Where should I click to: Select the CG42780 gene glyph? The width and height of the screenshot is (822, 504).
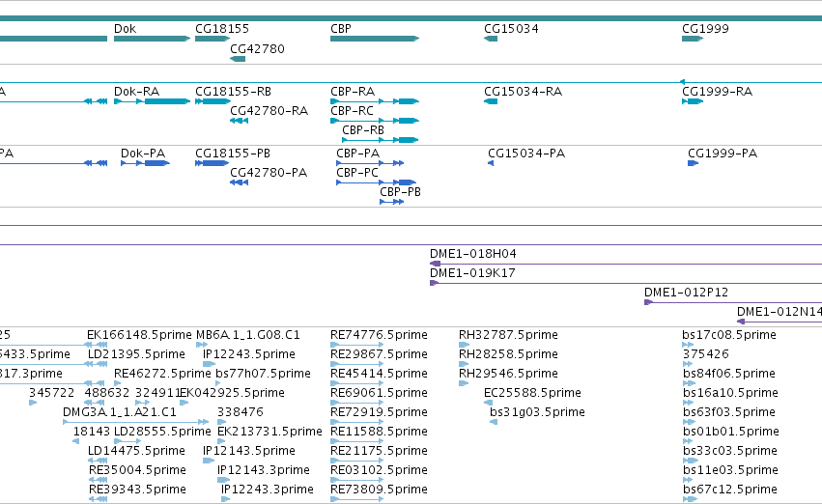point(238,59)
